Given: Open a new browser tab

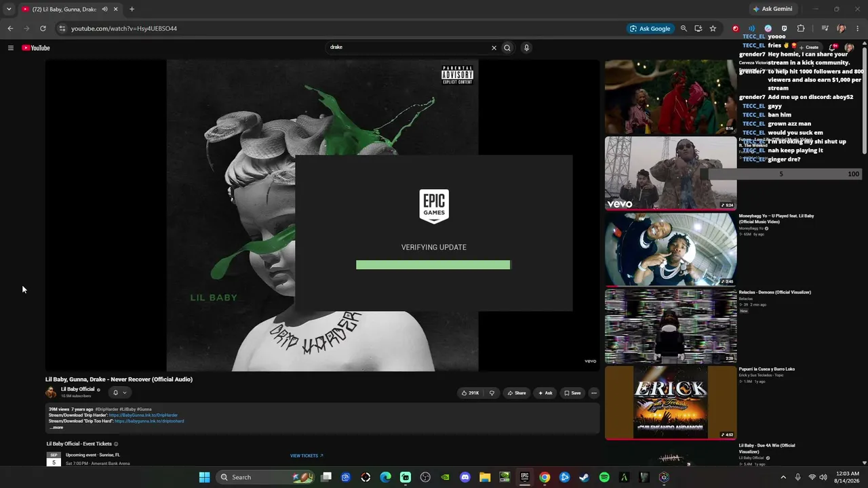Looking at the screenshot, I should point(132,9).
